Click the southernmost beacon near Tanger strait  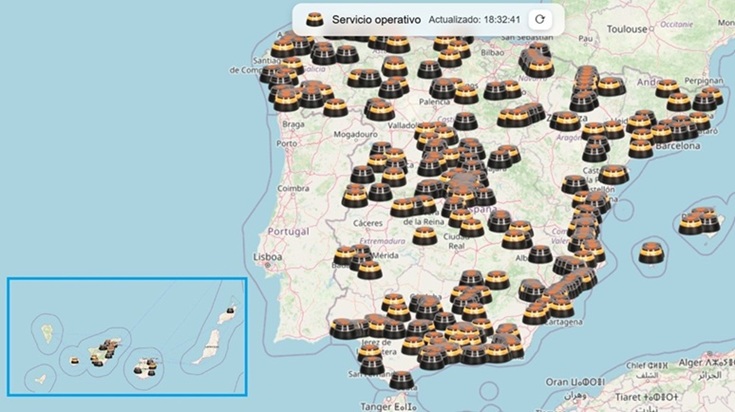tap(404, 380)
